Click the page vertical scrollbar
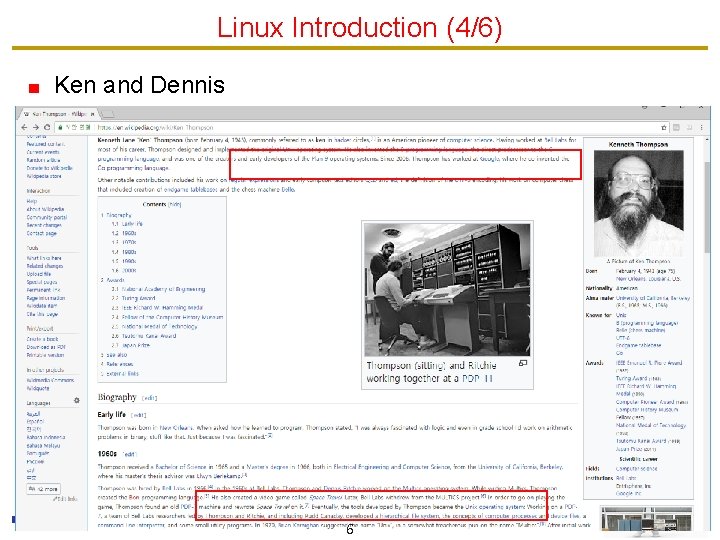The height and width of the screenshot is (540, 720). pos(707,207)
